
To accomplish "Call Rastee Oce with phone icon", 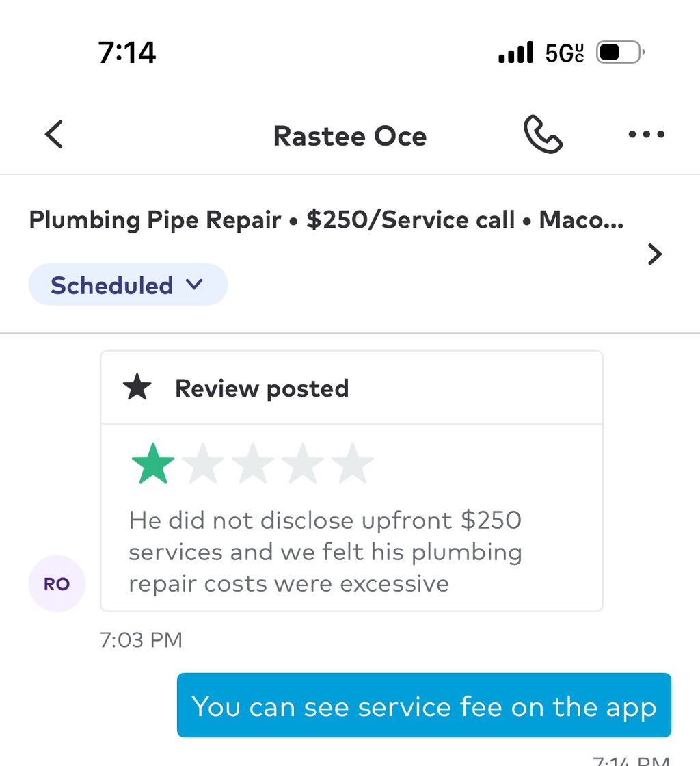I will coord(543,134).
